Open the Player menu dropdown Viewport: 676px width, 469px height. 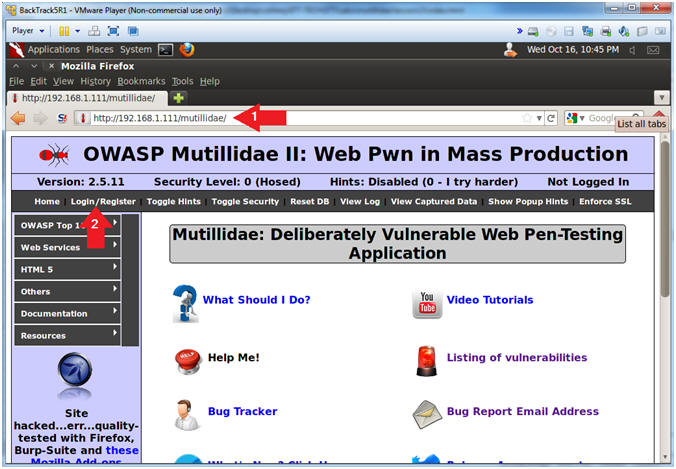(28, 31)
